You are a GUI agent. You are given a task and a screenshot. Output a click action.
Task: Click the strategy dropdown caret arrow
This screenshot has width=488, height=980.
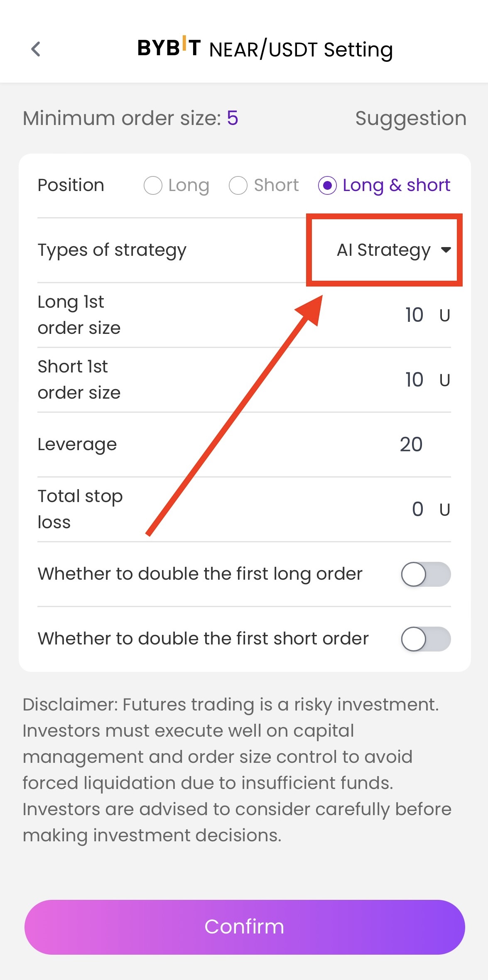click(x=446, y=250)
